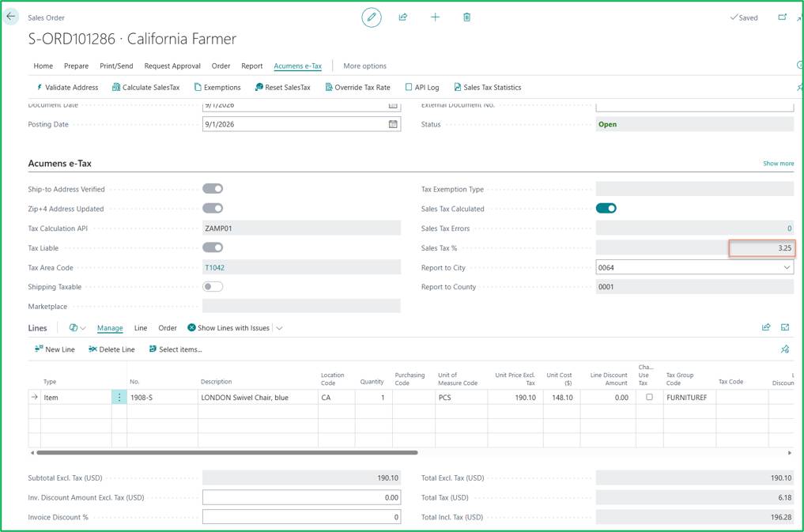Click Select items... button
804x532 pixels.
click(x=176, y=349)
